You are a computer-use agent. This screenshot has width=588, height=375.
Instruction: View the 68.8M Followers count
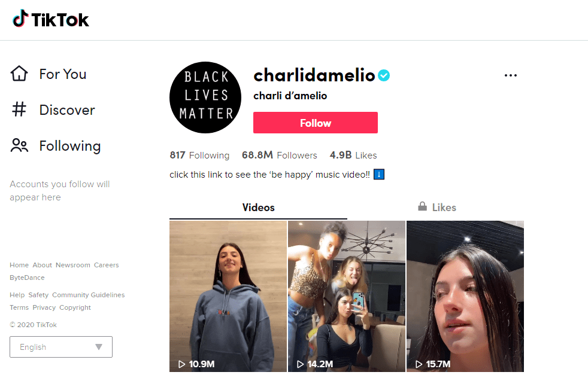[x=280, y=155]
